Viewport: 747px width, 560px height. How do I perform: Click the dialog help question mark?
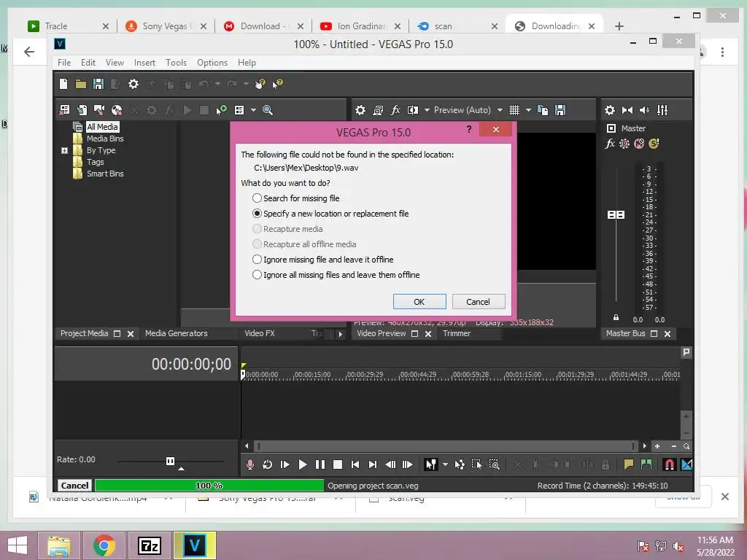[x=469, y=129]
